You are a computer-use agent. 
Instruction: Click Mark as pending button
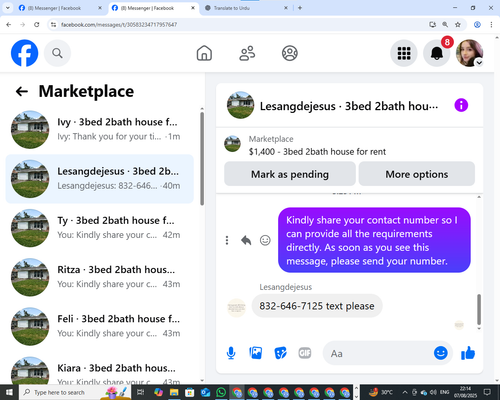click(290, 174)
